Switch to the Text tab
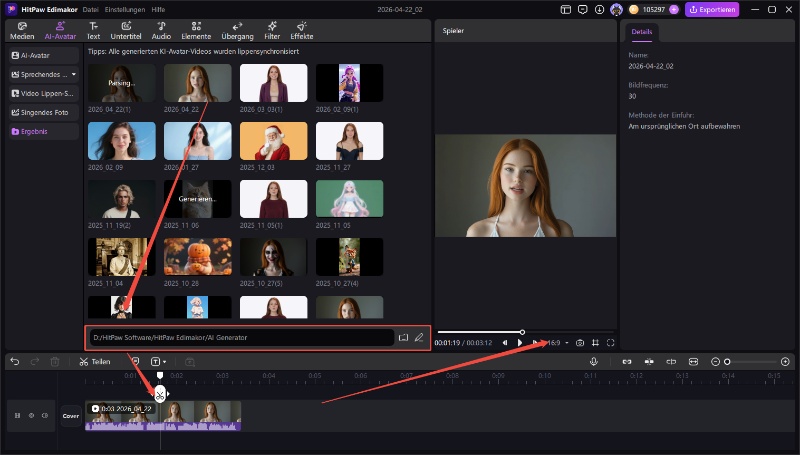 point(93,31)
